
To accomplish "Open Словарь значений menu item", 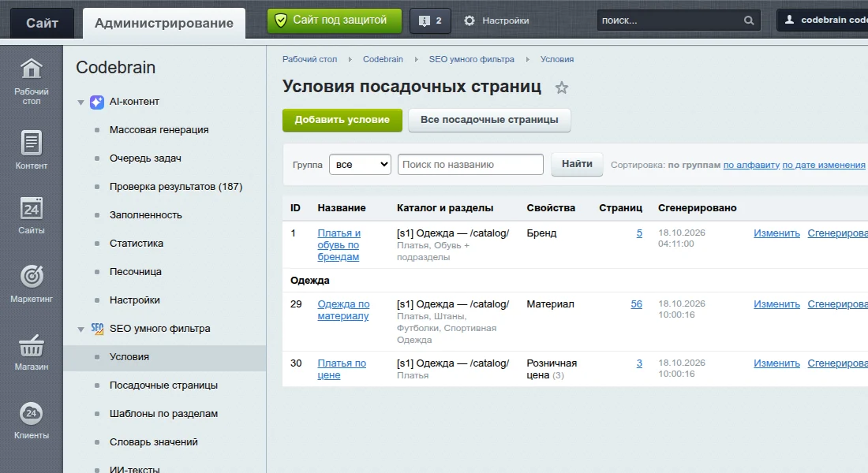I will pos(153,442).
